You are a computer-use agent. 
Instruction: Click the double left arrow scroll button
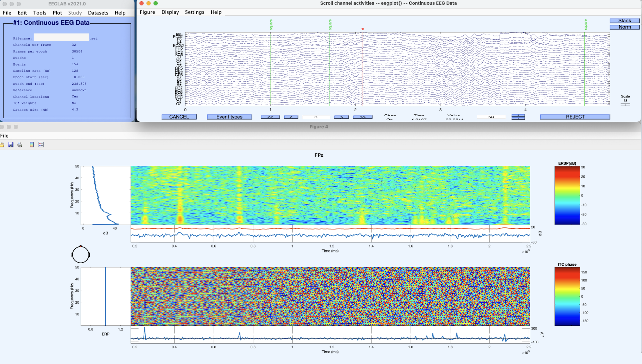270,117
